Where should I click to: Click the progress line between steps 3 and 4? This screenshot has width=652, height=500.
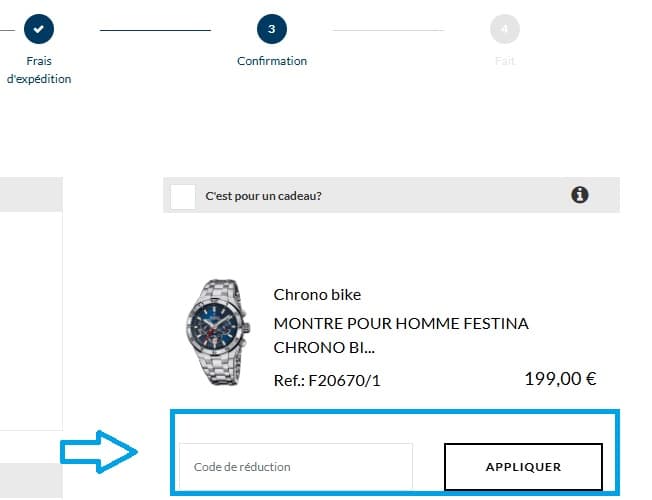(x=387, y=30)
